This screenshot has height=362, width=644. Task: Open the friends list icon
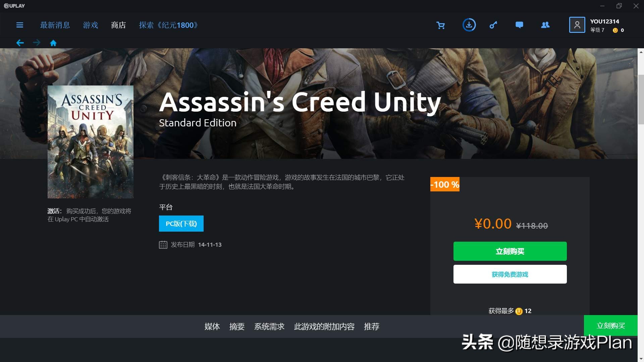pos(545,25)
